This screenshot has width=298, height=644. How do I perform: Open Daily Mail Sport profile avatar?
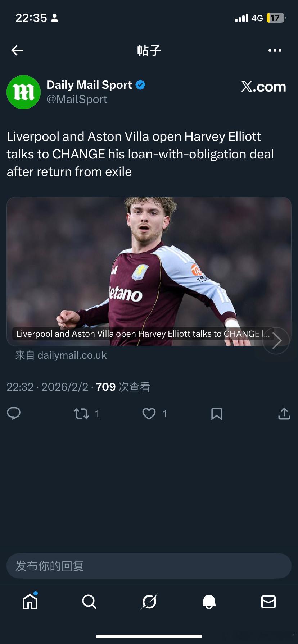24,92
